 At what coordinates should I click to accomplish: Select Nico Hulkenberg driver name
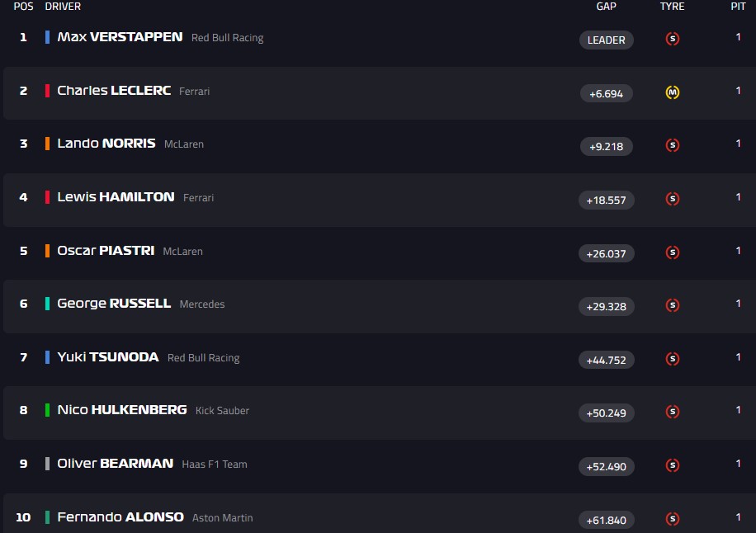point(121,410)
